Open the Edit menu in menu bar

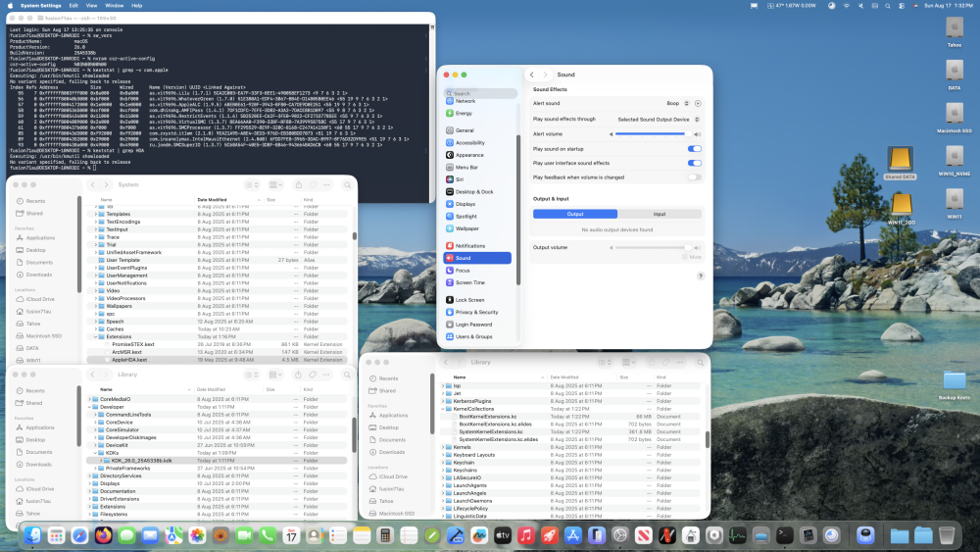coord(73,6)
